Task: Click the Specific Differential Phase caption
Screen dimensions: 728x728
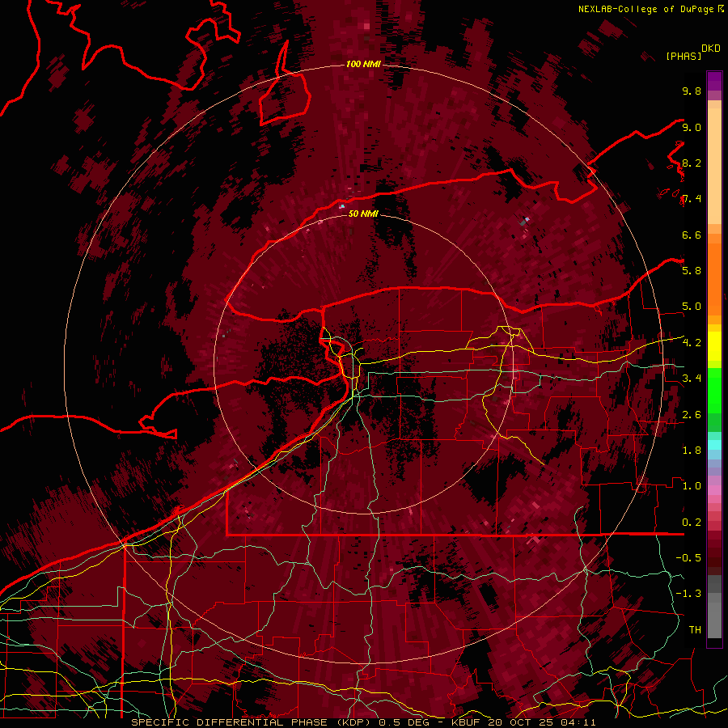Action: click(363, 722)
